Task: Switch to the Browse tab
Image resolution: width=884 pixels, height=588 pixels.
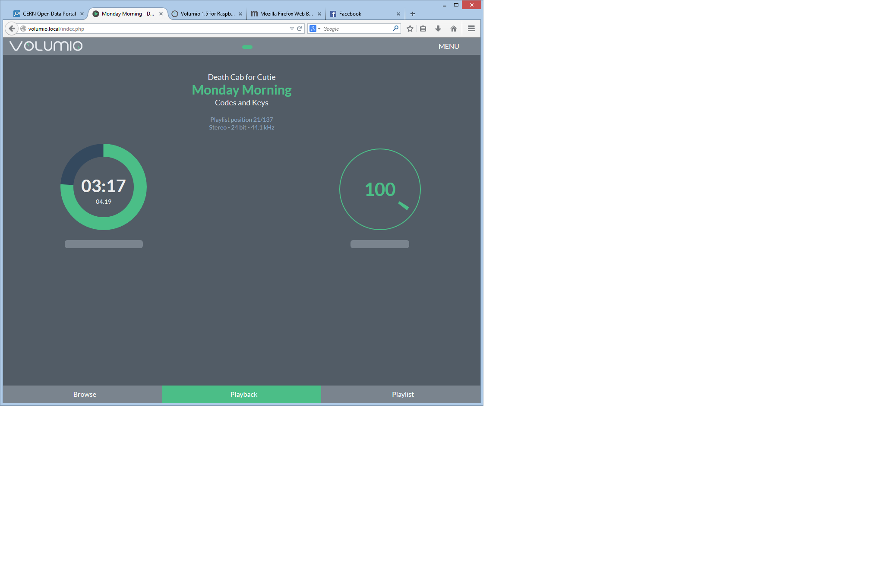Action: click(84, 395)
